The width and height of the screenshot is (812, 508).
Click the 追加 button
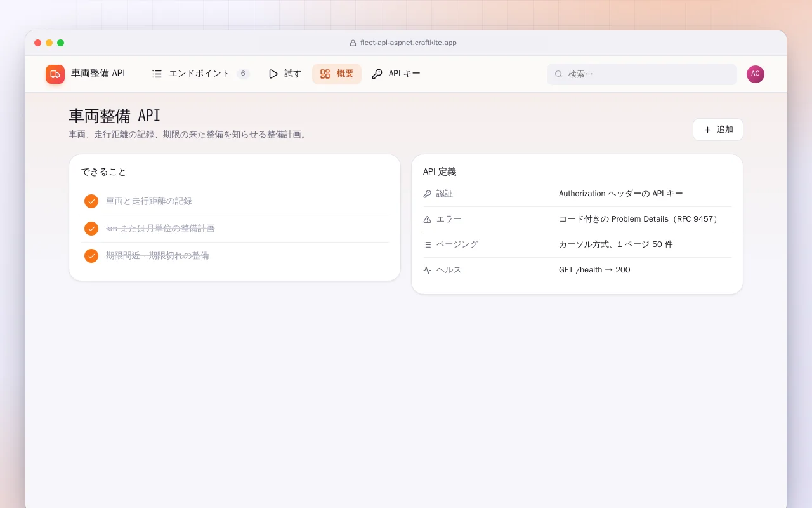718,130
